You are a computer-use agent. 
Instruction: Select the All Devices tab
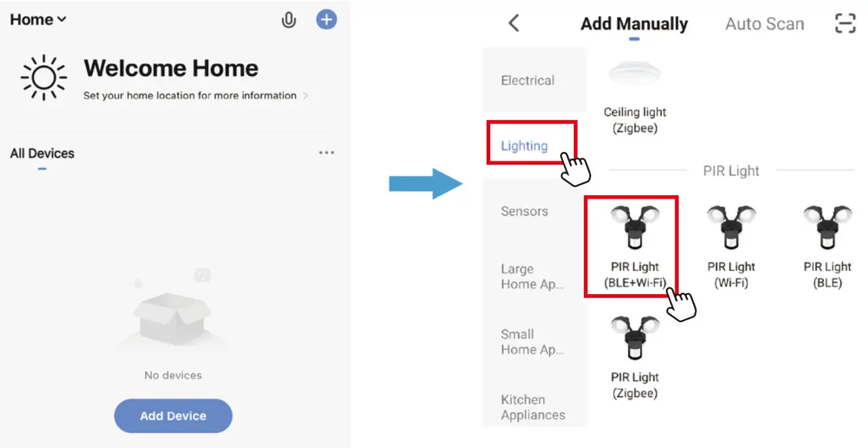(42, 154)
